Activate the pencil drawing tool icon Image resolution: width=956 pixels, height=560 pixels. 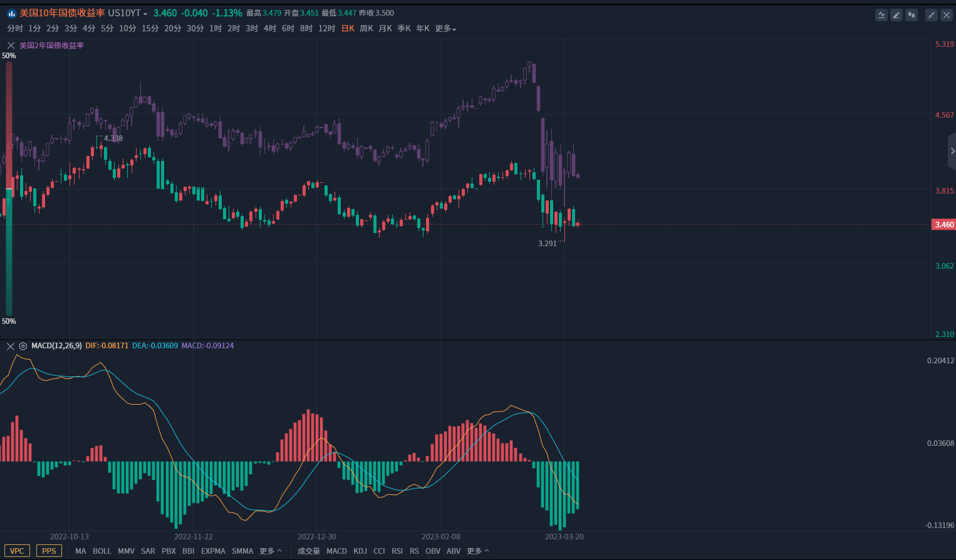[896, 15]
